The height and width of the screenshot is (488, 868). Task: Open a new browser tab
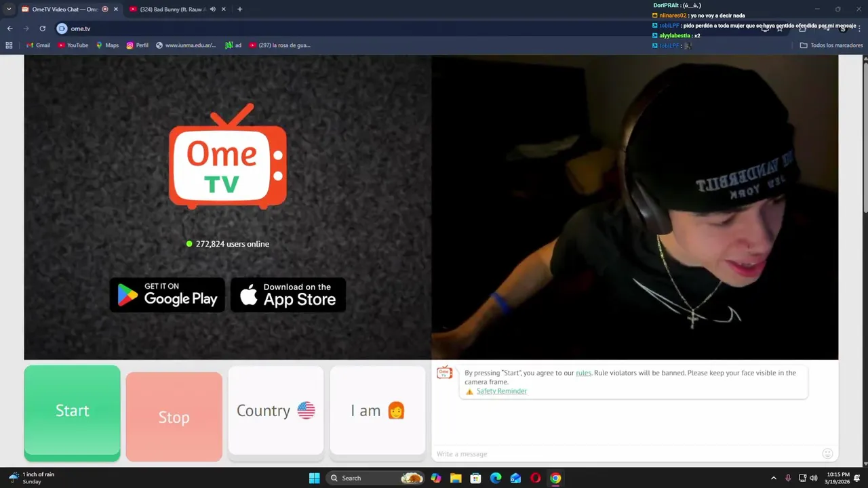pyautogui.click(x=239, y=9)
